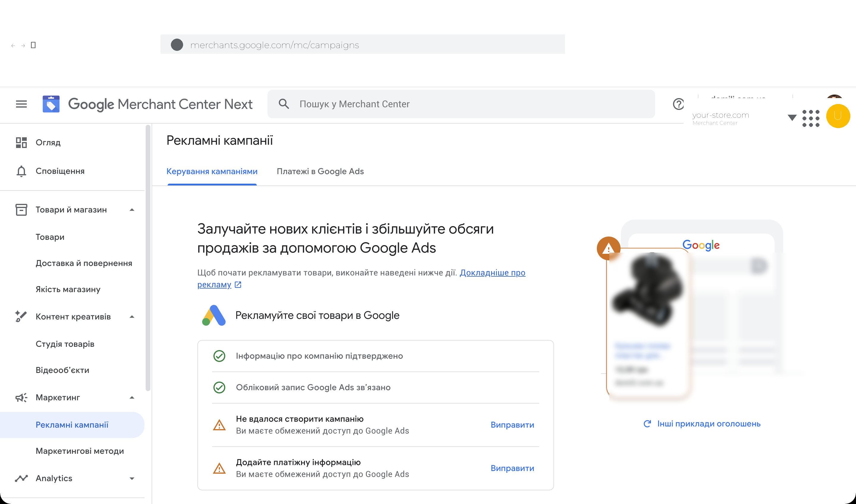This screenshot has height=504, width=856.
Task: Click the Товари й магазин box icon
Action: tap(21, 210)
